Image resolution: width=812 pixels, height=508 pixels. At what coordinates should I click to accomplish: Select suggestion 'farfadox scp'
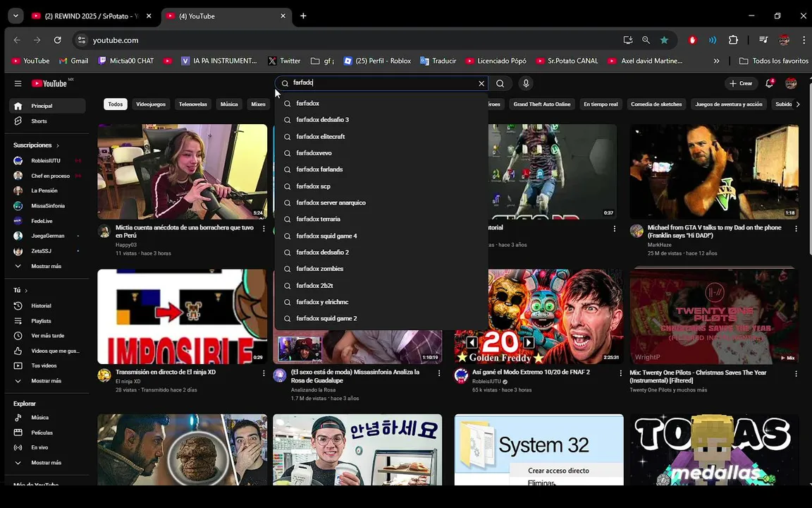click(x=381, y=186)
